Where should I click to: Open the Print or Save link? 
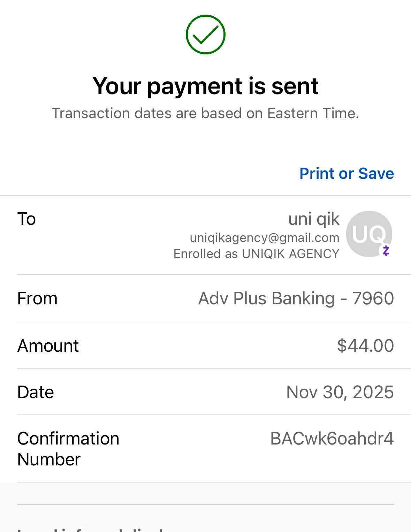(346, 174)
